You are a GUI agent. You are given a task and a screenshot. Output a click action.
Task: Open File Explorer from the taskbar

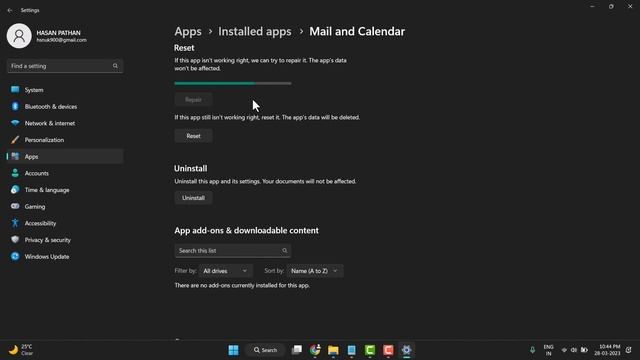point(333,350)
